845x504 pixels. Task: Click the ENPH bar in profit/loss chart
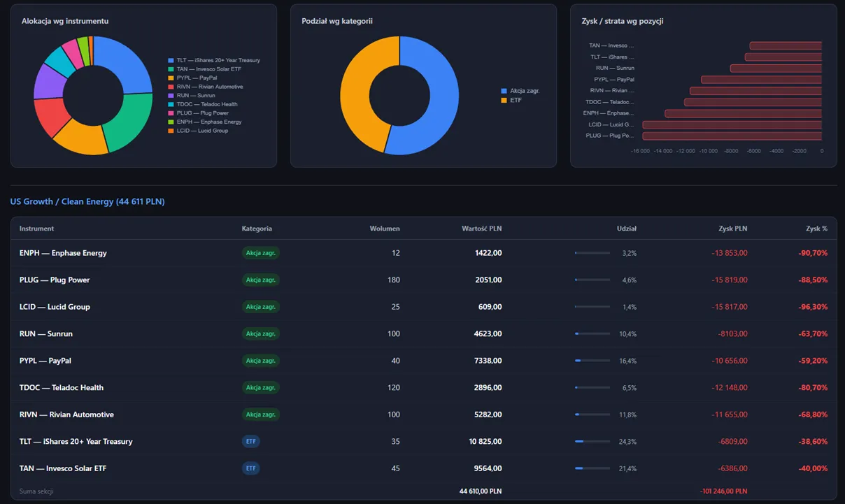tap(744, 113)
